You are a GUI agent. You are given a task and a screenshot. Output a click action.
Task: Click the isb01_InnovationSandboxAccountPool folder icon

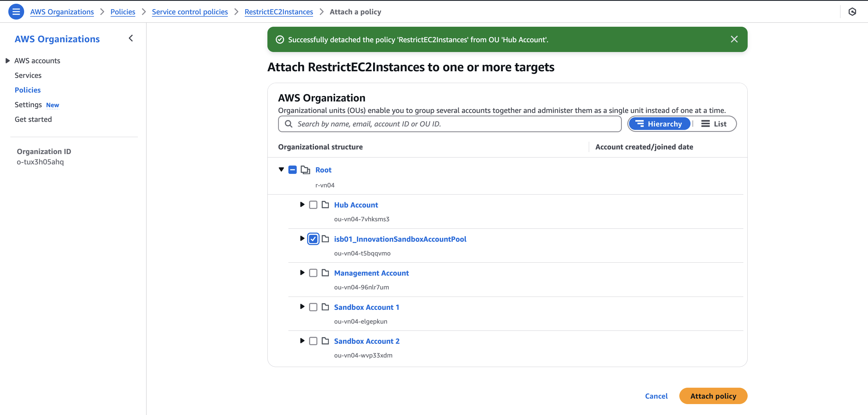(325, 239)
